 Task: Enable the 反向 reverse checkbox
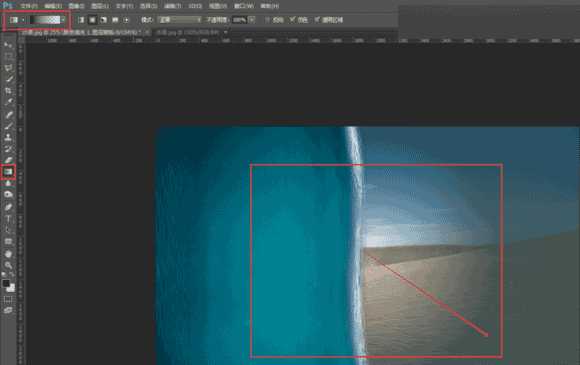click(x=267, y=20)
